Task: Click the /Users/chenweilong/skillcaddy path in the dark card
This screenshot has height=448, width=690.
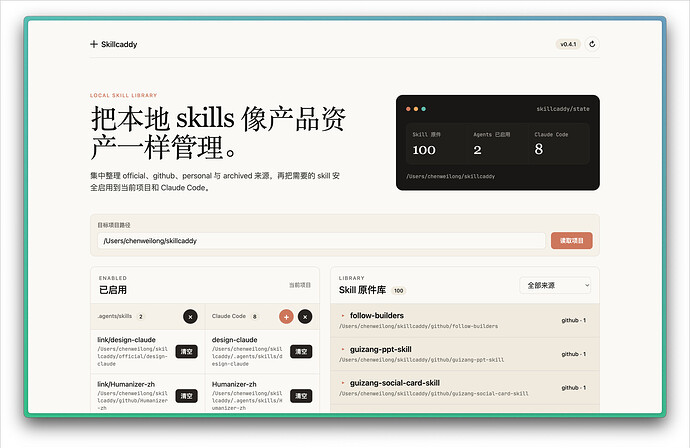Action: (451, 176)
